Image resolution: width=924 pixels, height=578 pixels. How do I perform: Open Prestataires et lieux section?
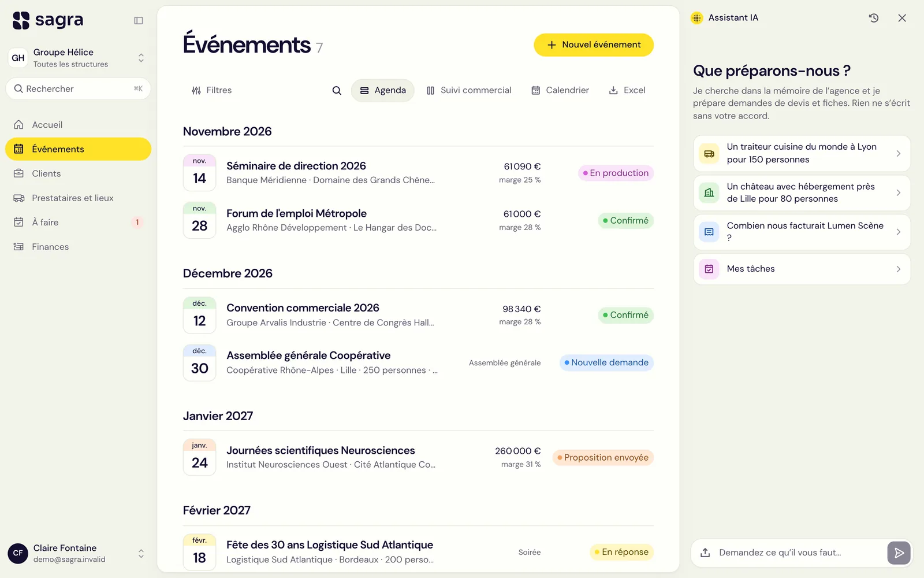[x=79, y=198]
